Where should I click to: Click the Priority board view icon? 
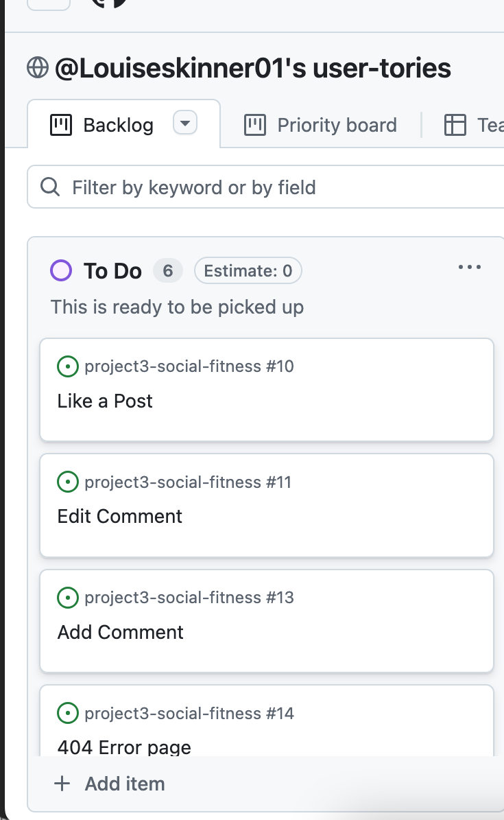click(254, 125)
